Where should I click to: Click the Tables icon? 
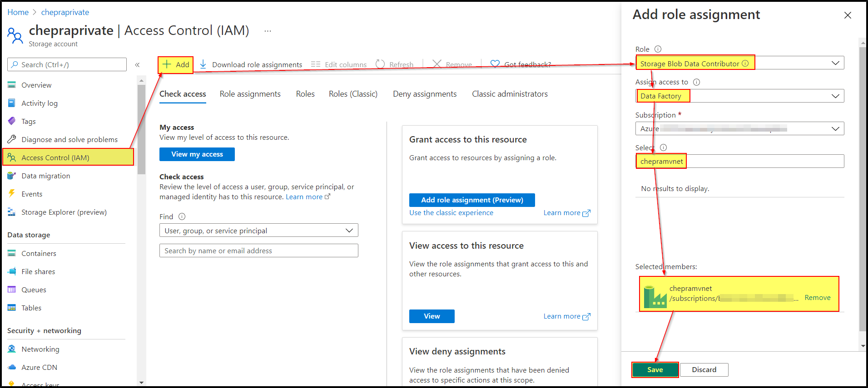(x=12, y=308)
